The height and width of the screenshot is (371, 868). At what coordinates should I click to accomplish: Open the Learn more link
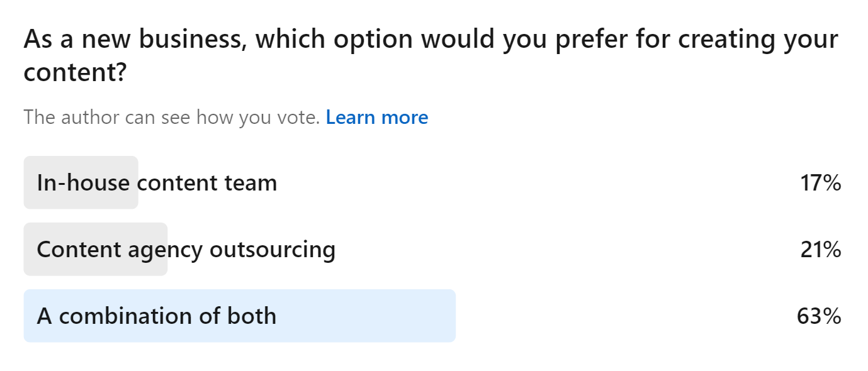pyautogui.click(x=376, y=118)
